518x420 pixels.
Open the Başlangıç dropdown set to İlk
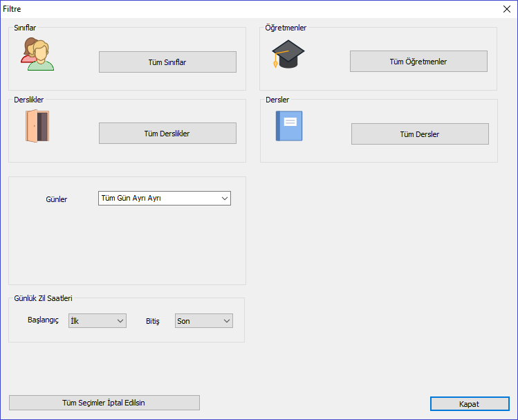click(x=98, y=321)
